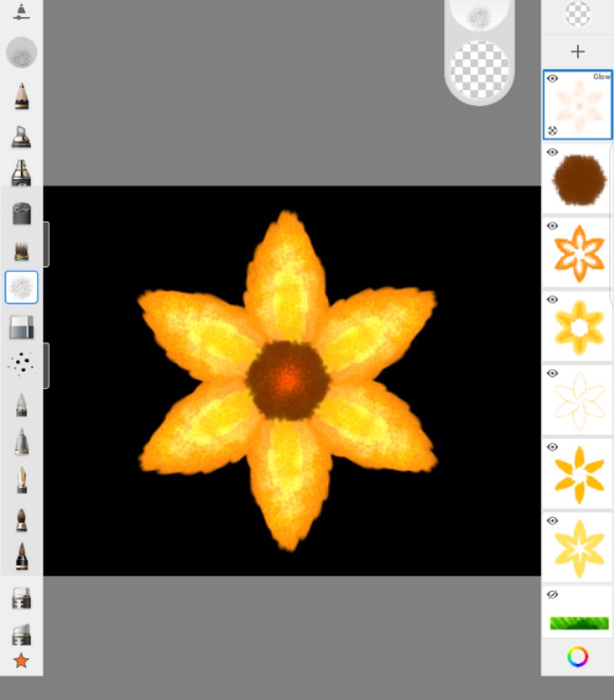Image resolution: width=614 pixels, height=700 pixels.
Task: Select the Glow layer thumbnail
Action: pos(579,106)
